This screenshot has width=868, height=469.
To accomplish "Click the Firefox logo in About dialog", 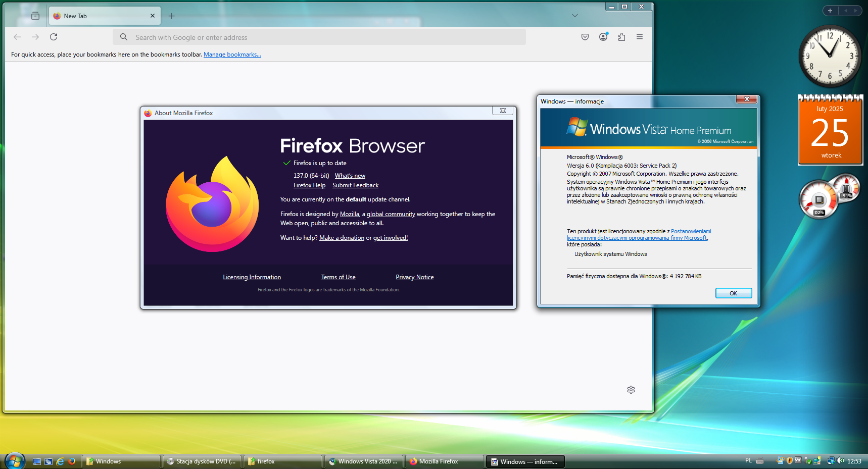I will pyautogui.click(x=212, y=204).
